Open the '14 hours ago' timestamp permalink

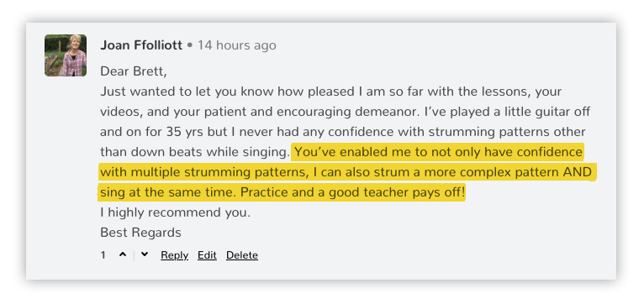pos(236,45)
